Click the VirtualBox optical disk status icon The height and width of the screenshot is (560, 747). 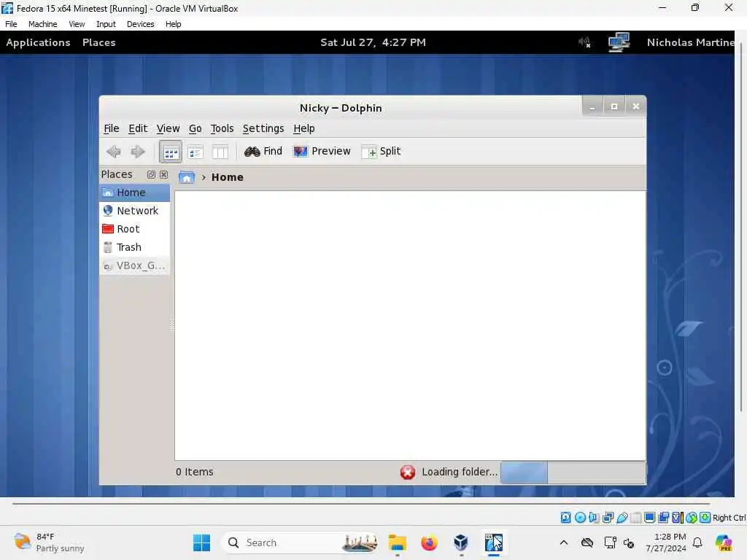point(580,517)
